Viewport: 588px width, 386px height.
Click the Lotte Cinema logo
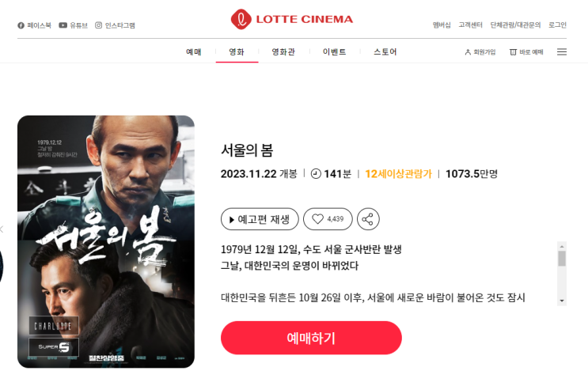(292, 19)
